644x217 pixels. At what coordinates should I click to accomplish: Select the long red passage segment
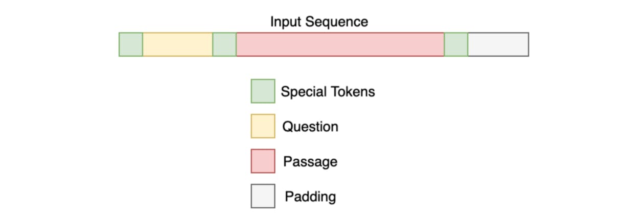(x=340, y=44)
